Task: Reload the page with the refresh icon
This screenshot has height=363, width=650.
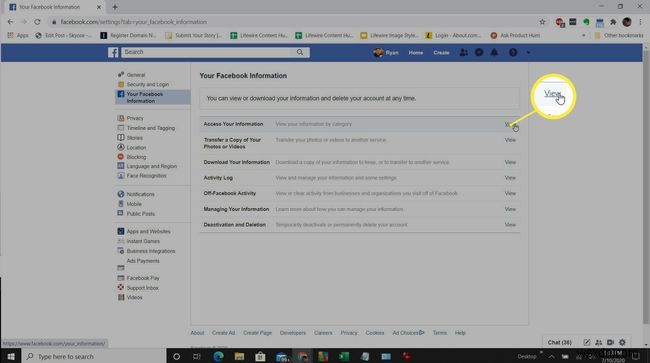Action: pos(37,22)
